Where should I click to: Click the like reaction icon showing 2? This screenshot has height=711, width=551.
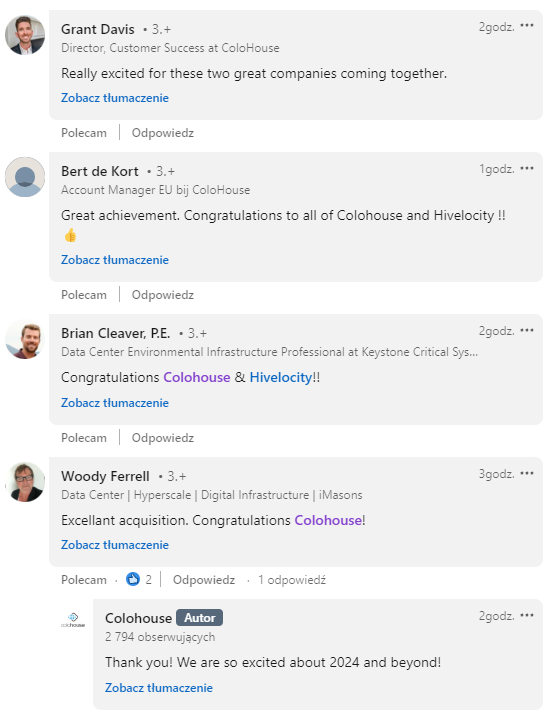[x=133, y=579]
